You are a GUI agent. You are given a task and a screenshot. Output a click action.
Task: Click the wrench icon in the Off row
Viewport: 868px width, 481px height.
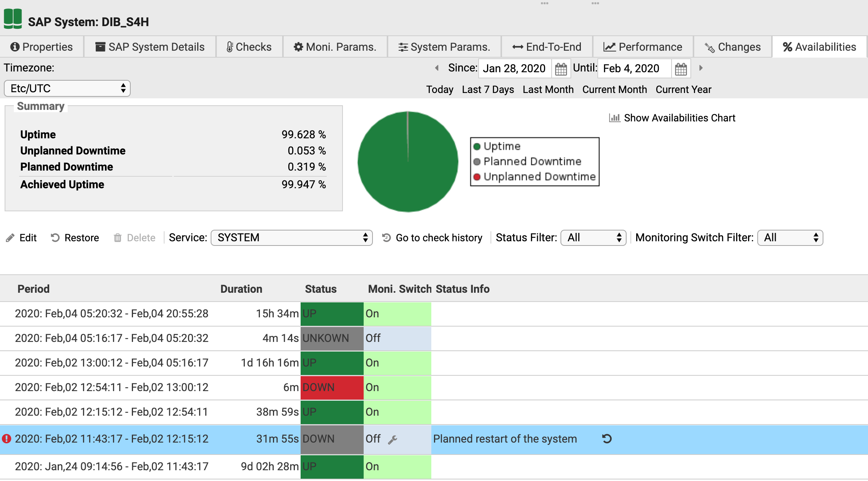(392, 440)
